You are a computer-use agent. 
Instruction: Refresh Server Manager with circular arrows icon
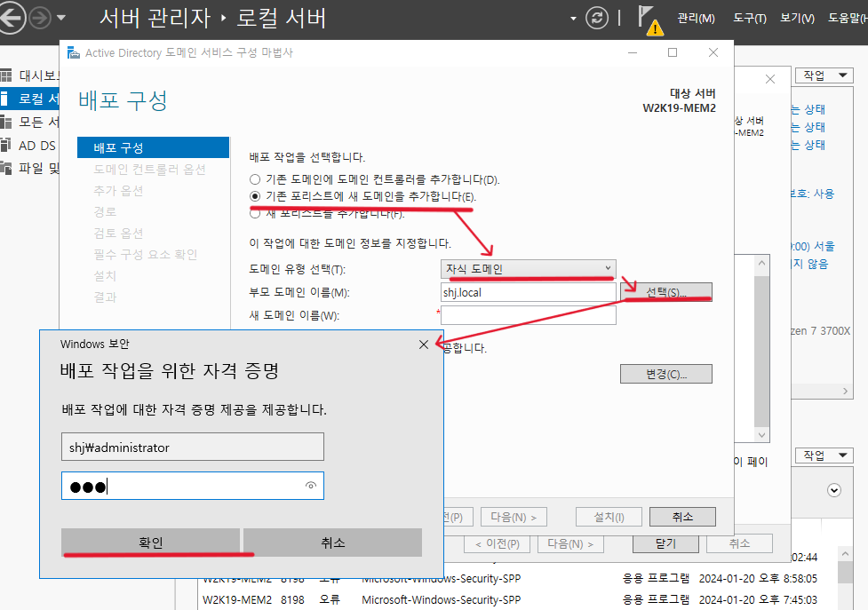point(597,19)
